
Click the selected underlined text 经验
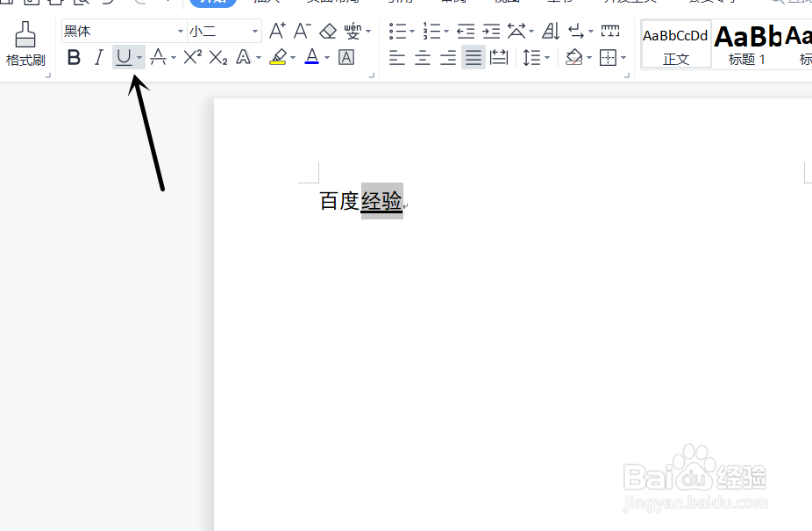pos(381,201)
